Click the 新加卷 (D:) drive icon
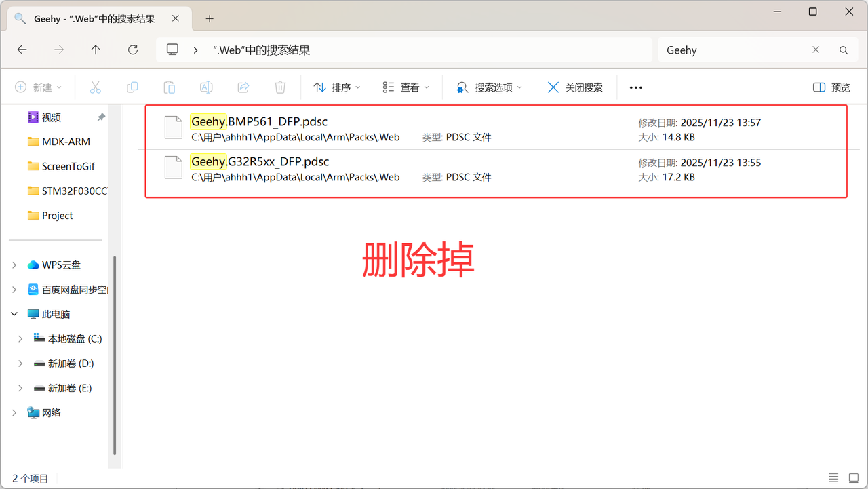 pyautogui.click(x=39, y=364)
